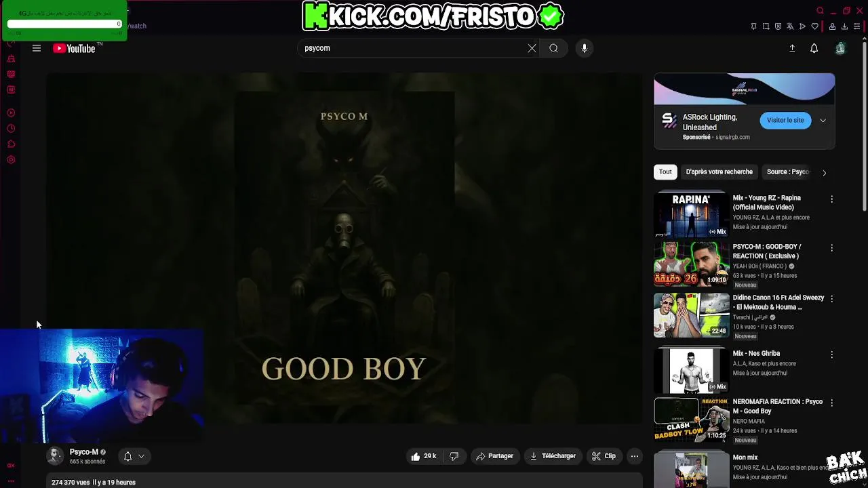Click the '274 370 vues' text
Viewport: 868px width, 488px height.
pos(71,483)
